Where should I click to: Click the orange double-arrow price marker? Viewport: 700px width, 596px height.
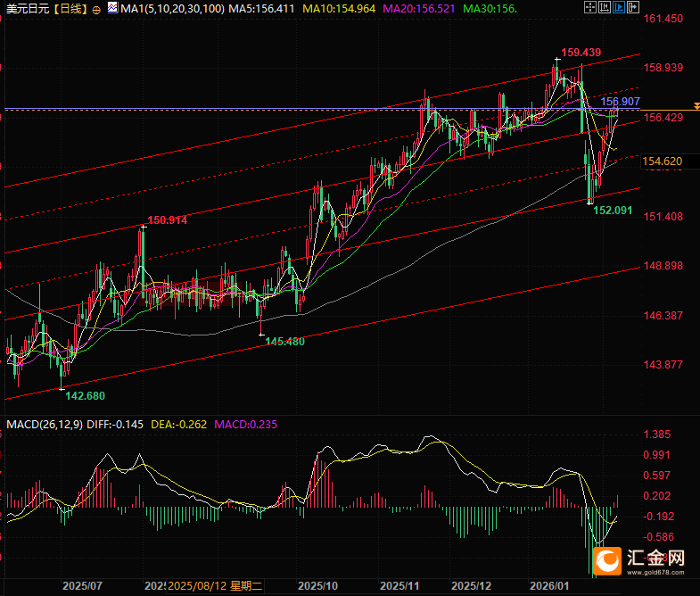[x=694, y=105]
